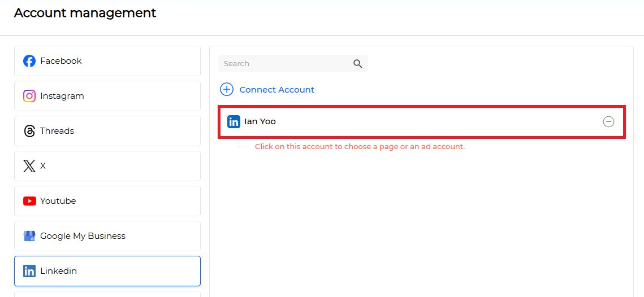Click the magnifier icon in search box

pos(358,64)
